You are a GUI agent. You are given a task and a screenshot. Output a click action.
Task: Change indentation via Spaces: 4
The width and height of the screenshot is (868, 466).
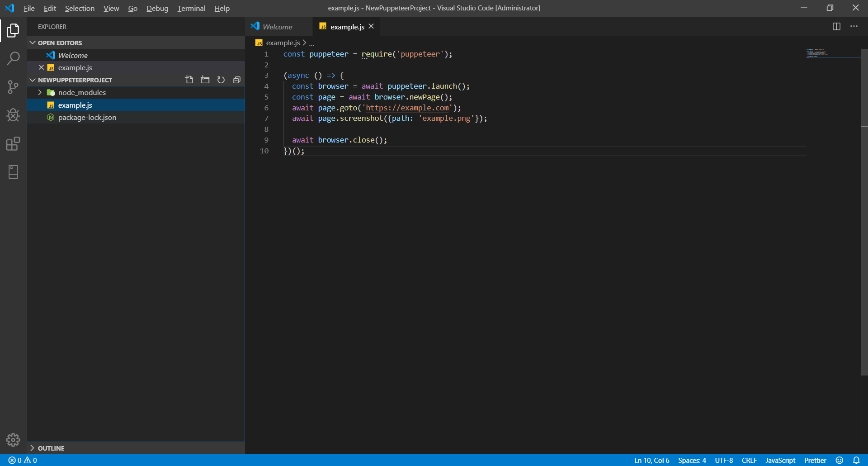(692, 460)
